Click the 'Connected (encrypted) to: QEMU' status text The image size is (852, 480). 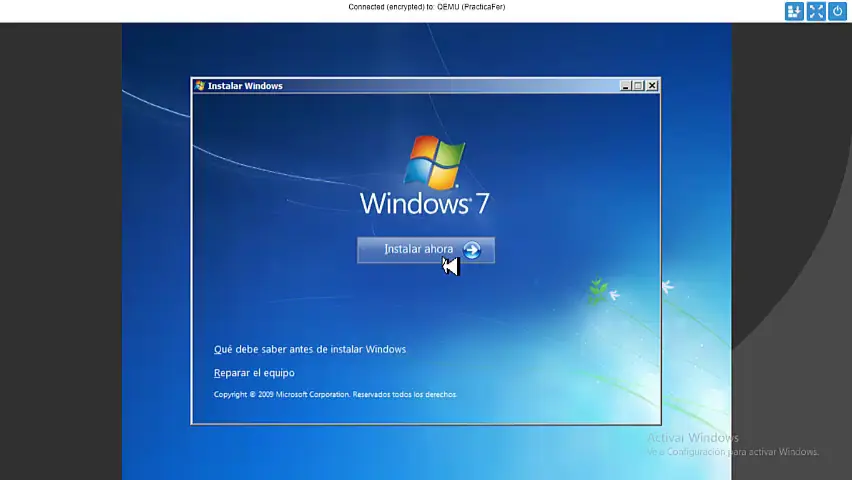(x=427, y=7)
